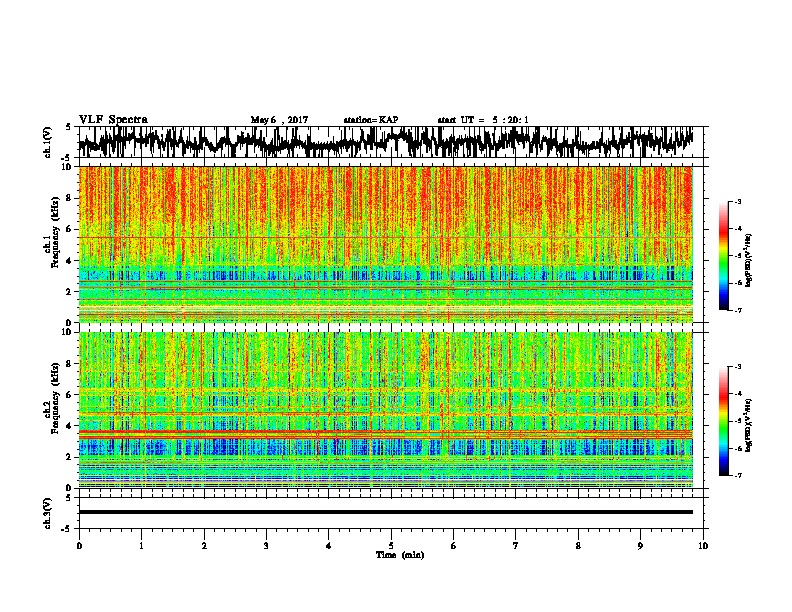This screenshot has width=792, height=612.
Task: Click time axis tick label '7'
Action: (x=516, y=546)
